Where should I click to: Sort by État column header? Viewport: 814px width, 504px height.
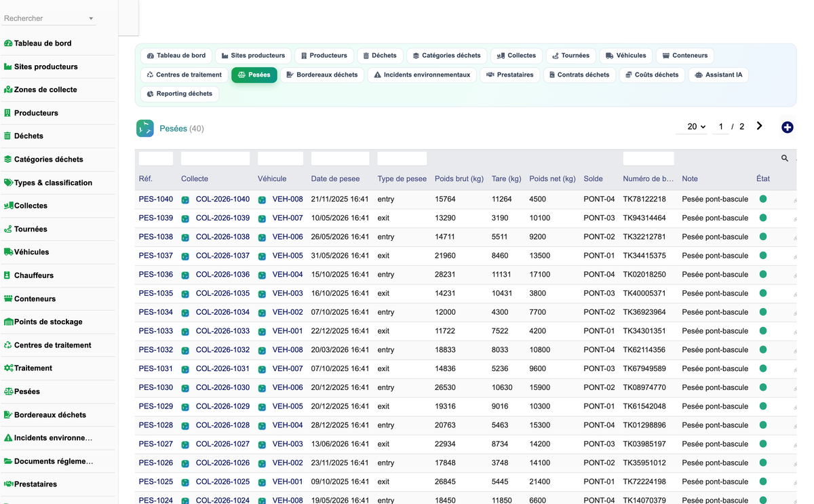(x=763, y=179)
